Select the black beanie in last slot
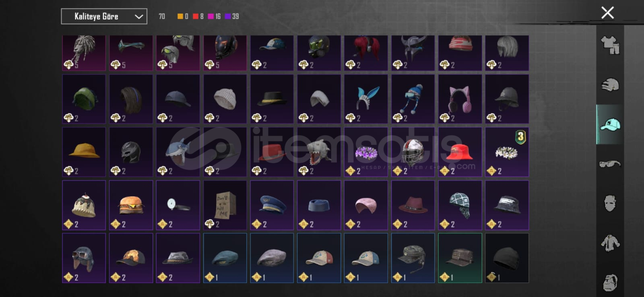Image resolution: width=644 pixels, height=297 pixels. (x=507, y=258)
